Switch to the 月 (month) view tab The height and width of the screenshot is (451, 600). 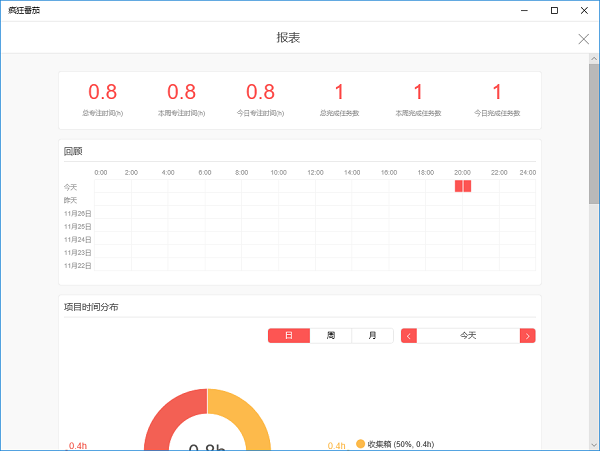pyautogui.click(x=372, y=336)
